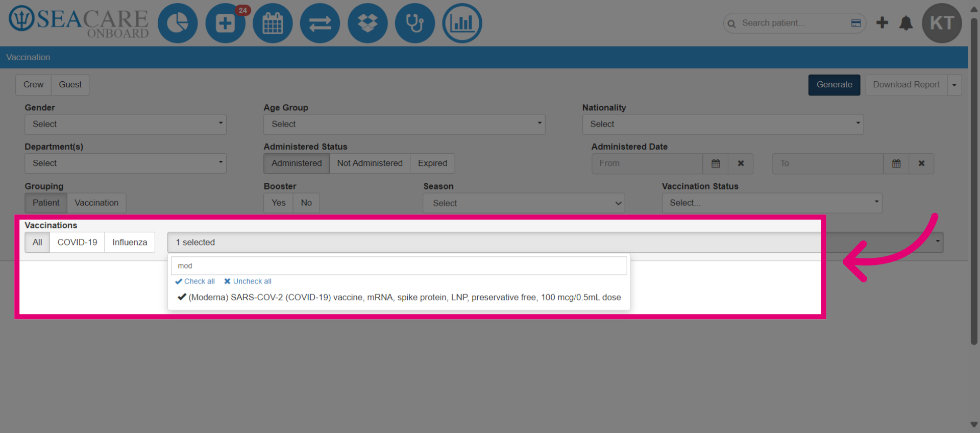Open notifications bell

[x=906, y=23]
